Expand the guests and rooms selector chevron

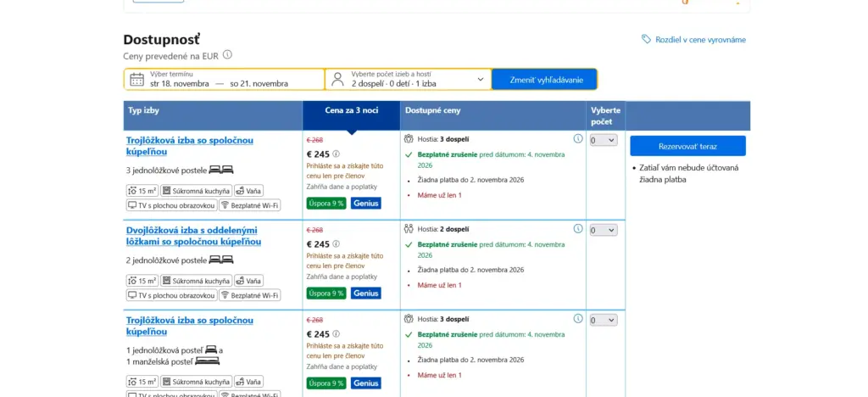[480, 79]
